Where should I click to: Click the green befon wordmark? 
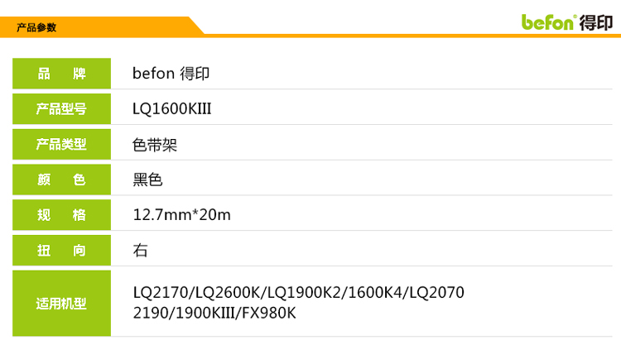[548, 22]
